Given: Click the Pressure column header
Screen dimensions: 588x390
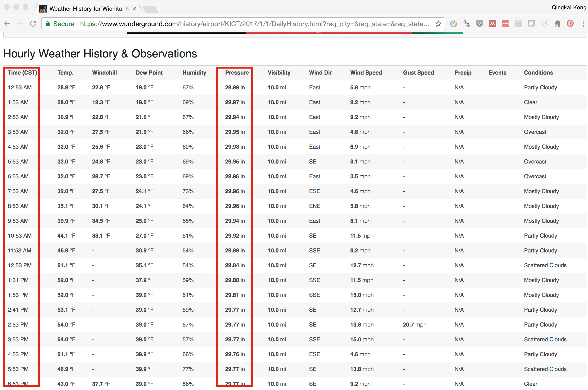Looking at the screenshot, I should 237,73.
